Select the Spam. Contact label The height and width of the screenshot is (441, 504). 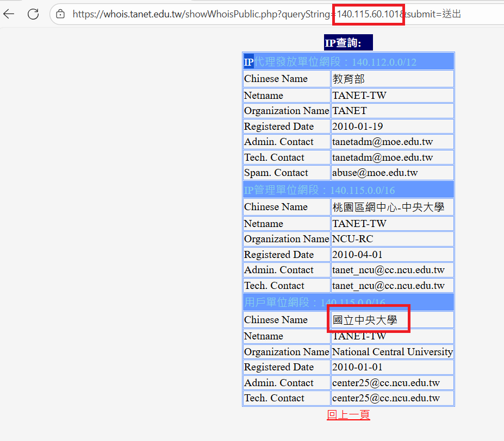coord(276,173)
